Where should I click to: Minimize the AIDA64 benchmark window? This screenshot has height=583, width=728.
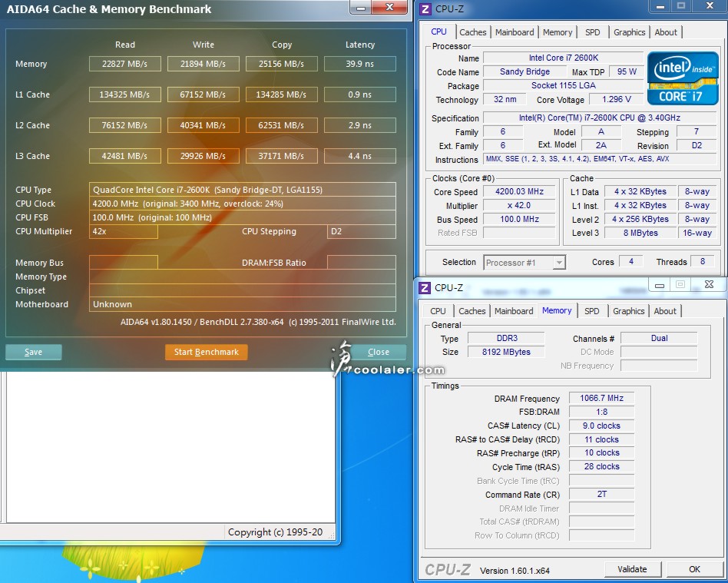pyautogui.click(x=361, y=8)
